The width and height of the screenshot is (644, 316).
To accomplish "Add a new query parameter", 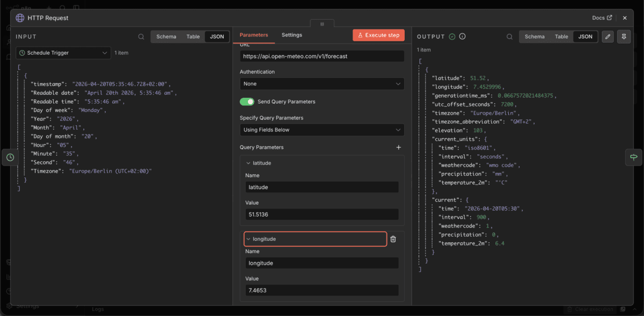I will coord(398,147).
